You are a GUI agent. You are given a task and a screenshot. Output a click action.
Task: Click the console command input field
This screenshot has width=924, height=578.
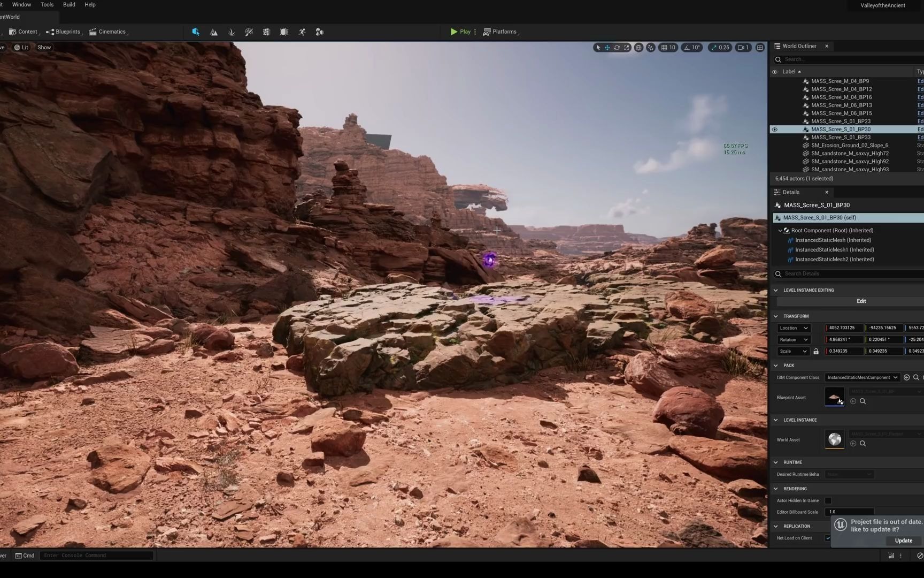coord(96,556)
